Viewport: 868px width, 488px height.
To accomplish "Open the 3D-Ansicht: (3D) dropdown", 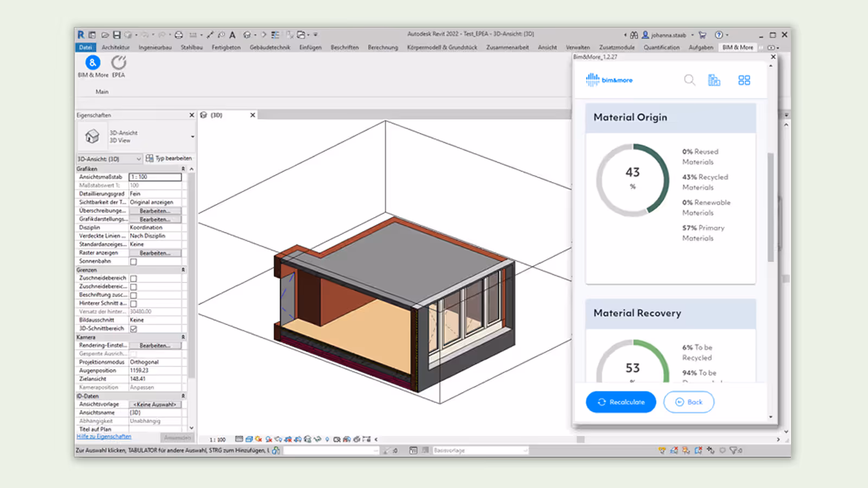I will coord(109,159).
